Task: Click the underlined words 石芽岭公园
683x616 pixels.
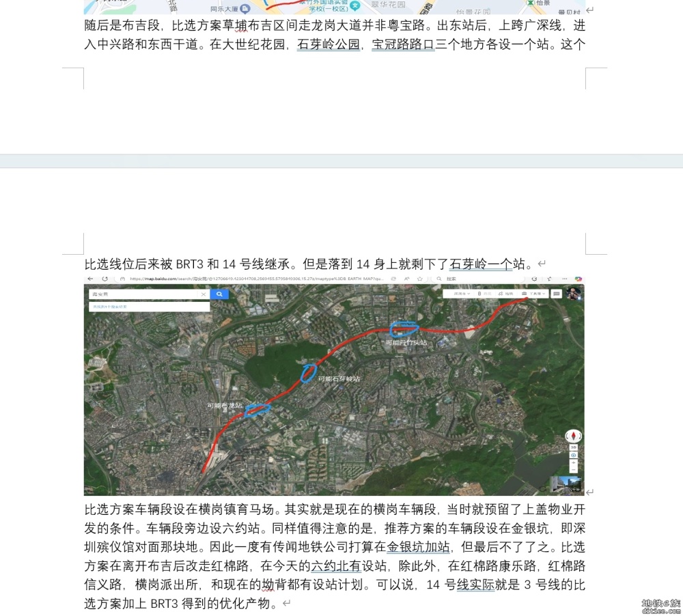Action: (329, 44)
